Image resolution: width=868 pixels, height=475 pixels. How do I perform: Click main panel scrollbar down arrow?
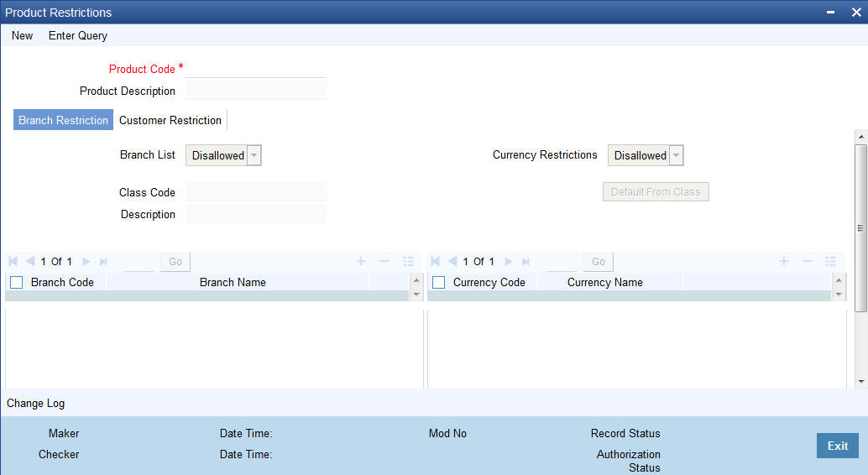(860, 382)
